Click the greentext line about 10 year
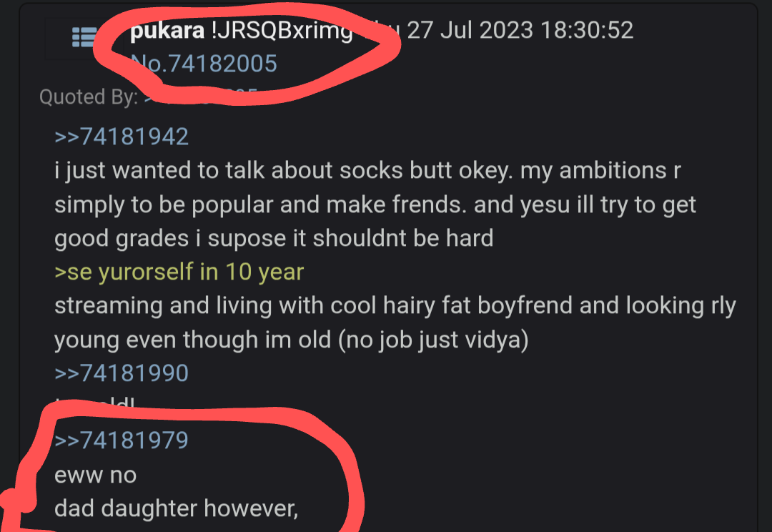Image resolution: width=772 pixels, height=532 pixels. pos(179,272)
